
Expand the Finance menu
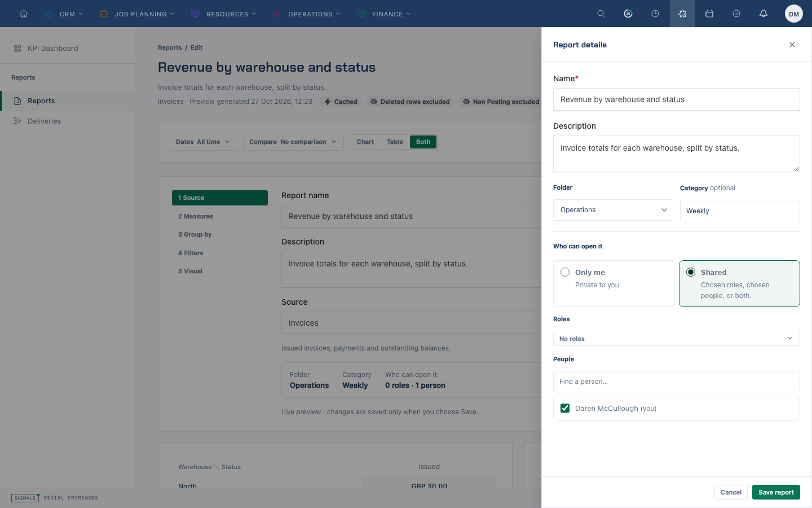383,14
